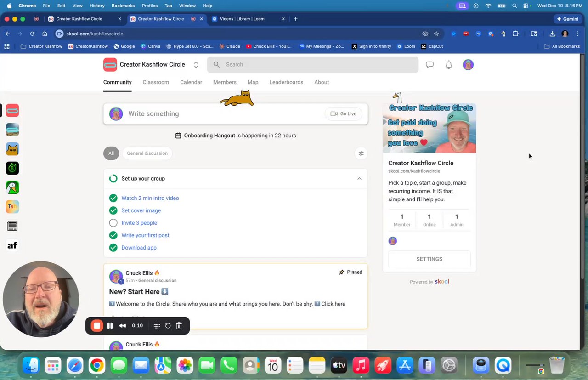Click the group cover image thumbnail

pyautogui.click(x=430, y=128)
